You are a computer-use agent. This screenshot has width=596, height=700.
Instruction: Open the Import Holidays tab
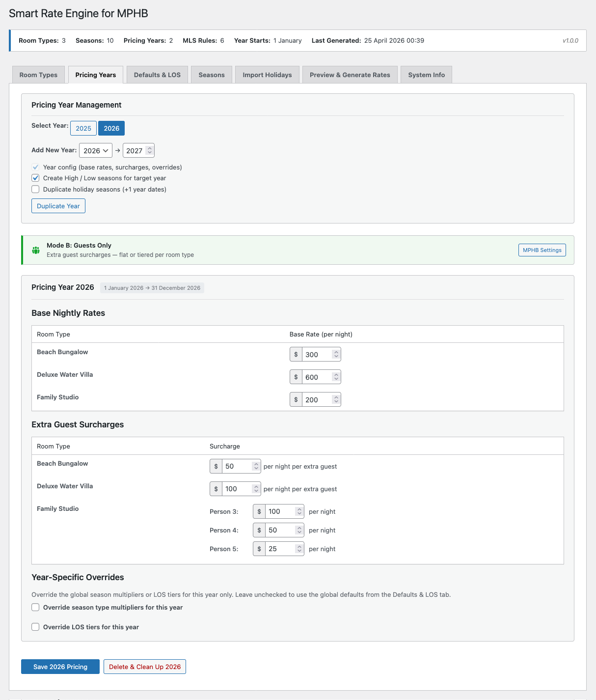(267, 75)
